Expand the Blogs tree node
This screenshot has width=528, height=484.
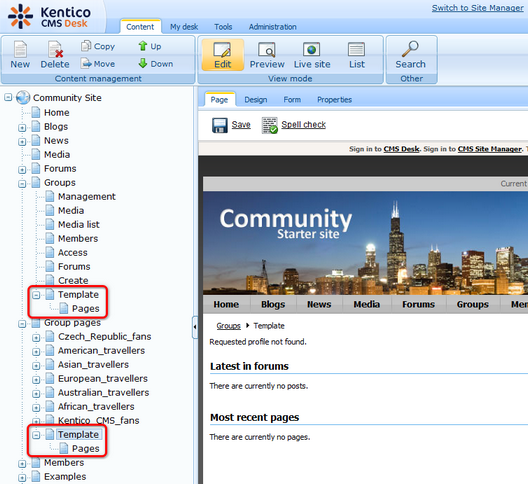[x=22, y=128]
